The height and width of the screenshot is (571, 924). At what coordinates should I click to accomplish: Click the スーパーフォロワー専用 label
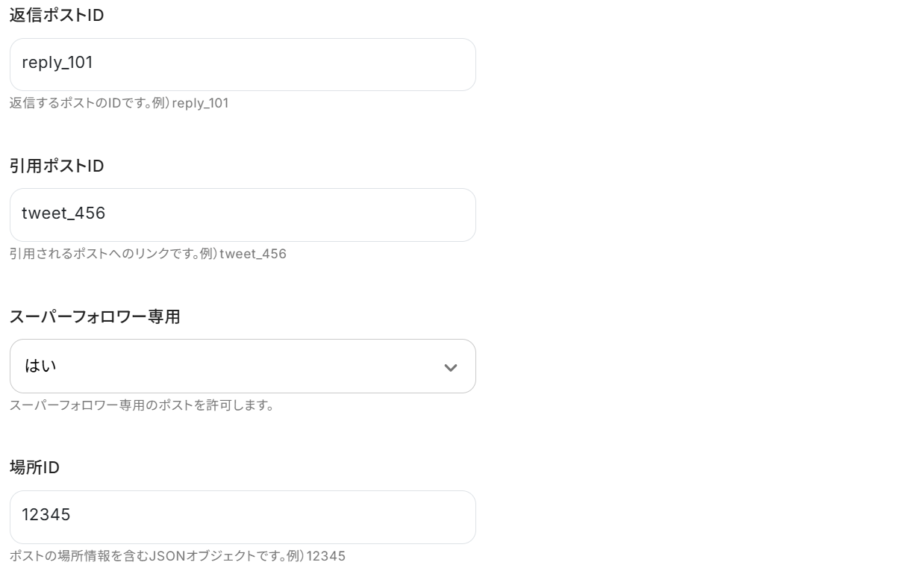(95, 316)
